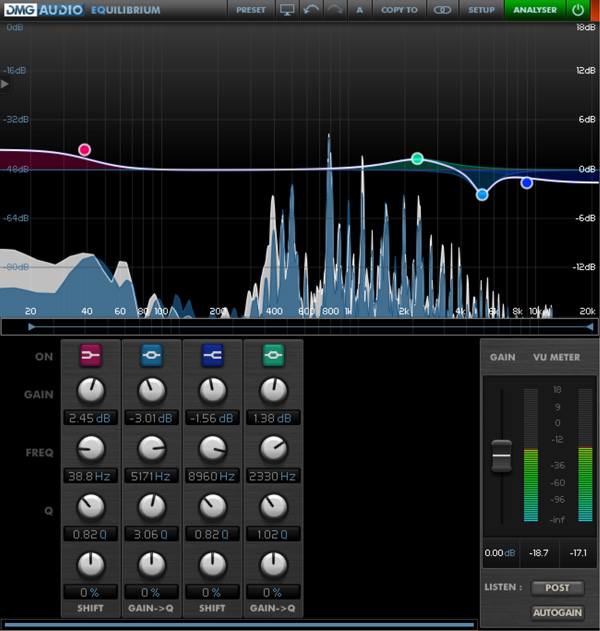
Task: Click the Q knob above 1.02 Q
Action: (x=274, y=507)
